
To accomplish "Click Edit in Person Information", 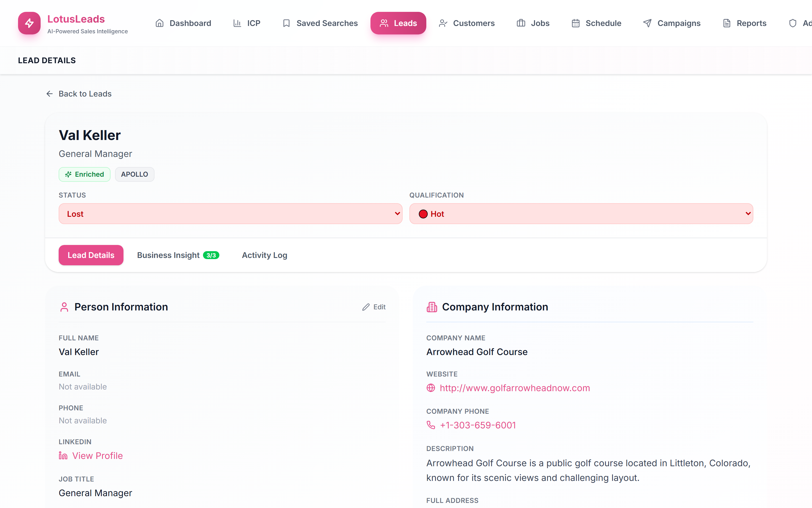I will 374,307.
